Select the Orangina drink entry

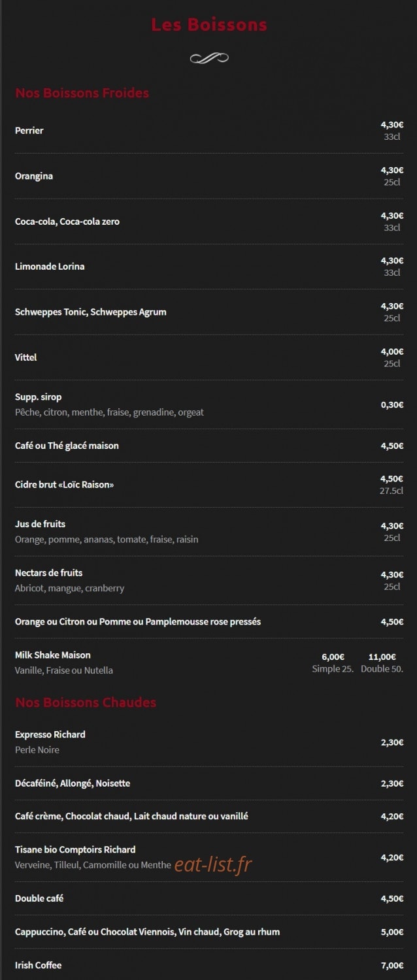pos(34,176)
